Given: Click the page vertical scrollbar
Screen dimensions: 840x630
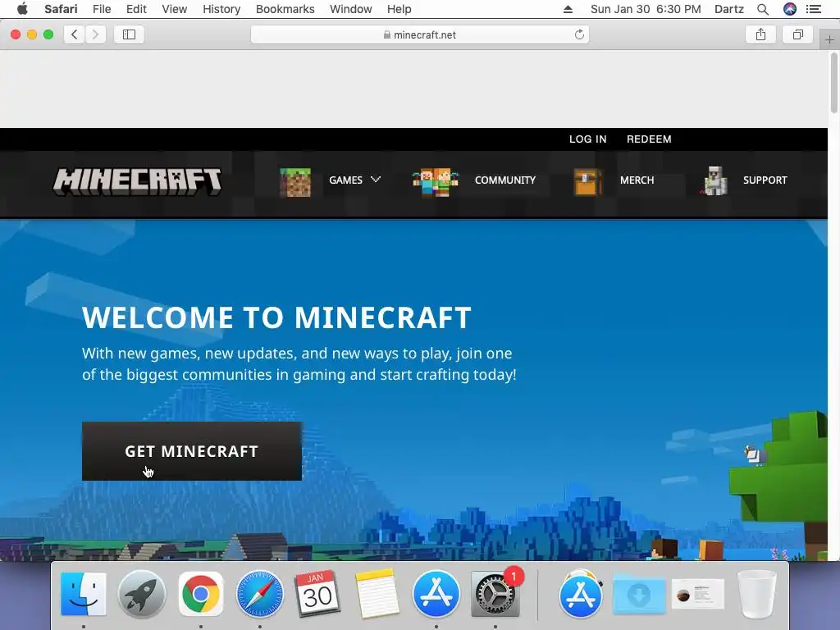Looking at the screenshot, I should tap(833, 83).
